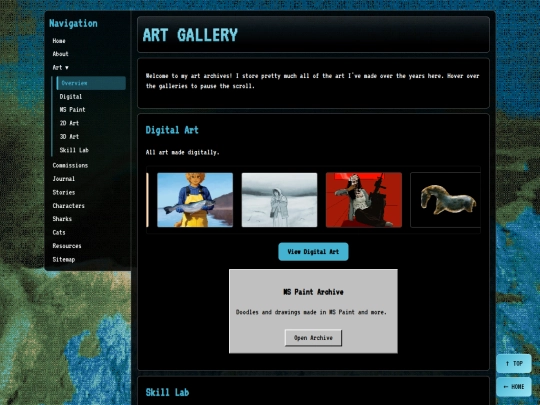Click the ART GALLERY page heading

(x=190, y=35)
